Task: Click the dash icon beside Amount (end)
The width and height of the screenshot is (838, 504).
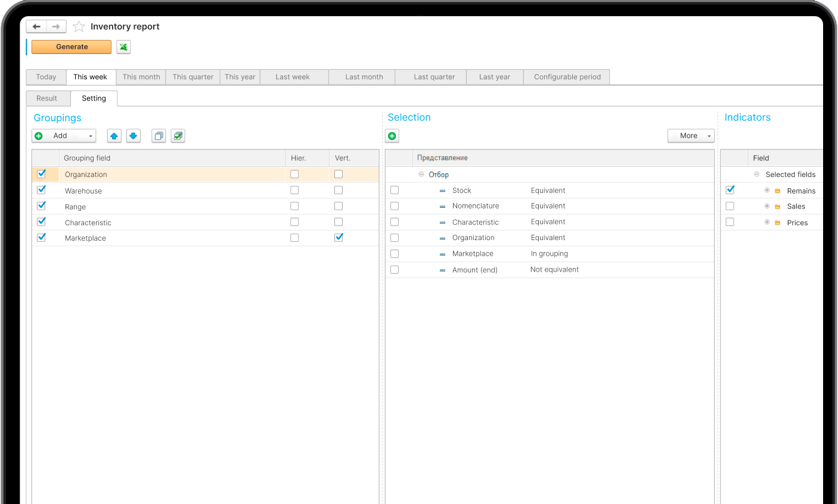Action: [x=442, y=270]
